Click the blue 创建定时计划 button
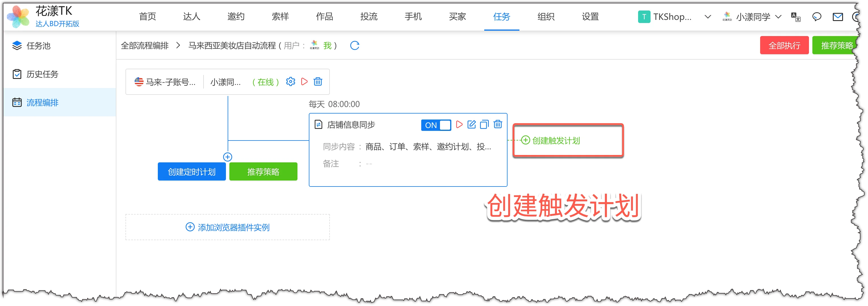Image resolution: width=868 pixels, height=306 pixels. point(191,171)
